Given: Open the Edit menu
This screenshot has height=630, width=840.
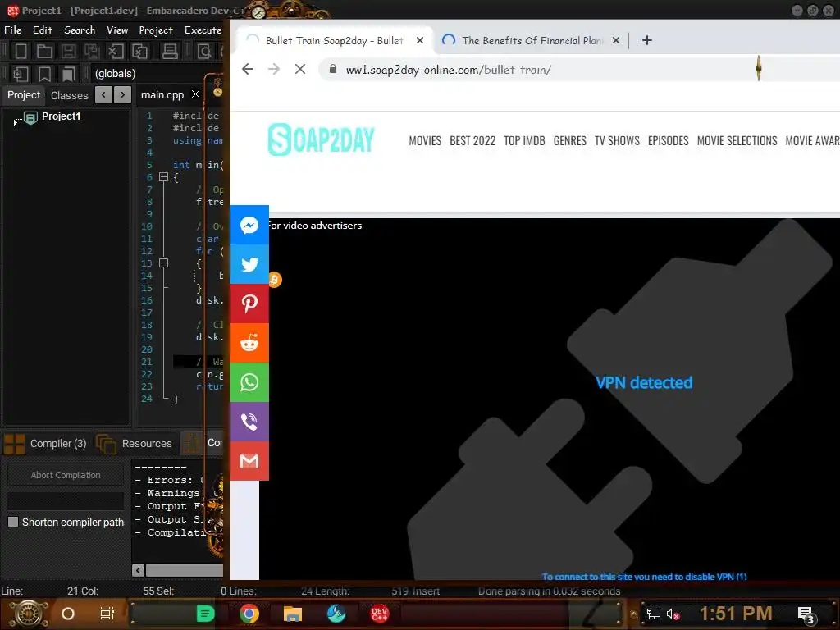Looking at the screenshot, I should pyautogui.click(x=43, y=30).
